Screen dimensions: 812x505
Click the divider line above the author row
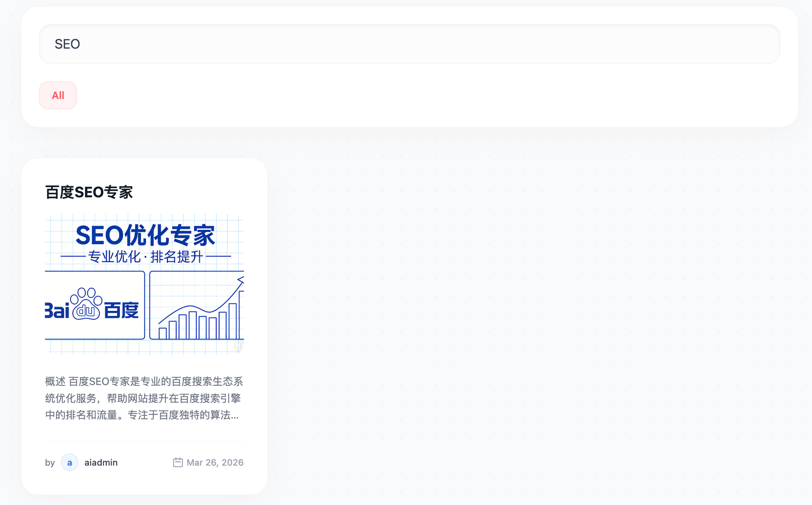pos(144,441)
